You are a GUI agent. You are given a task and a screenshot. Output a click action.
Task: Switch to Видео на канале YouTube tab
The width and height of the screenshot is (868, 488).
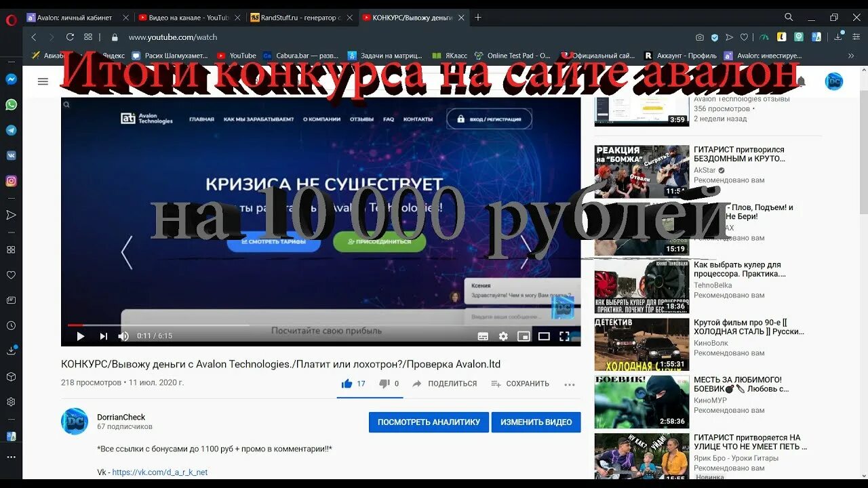[x=189, y=18]
